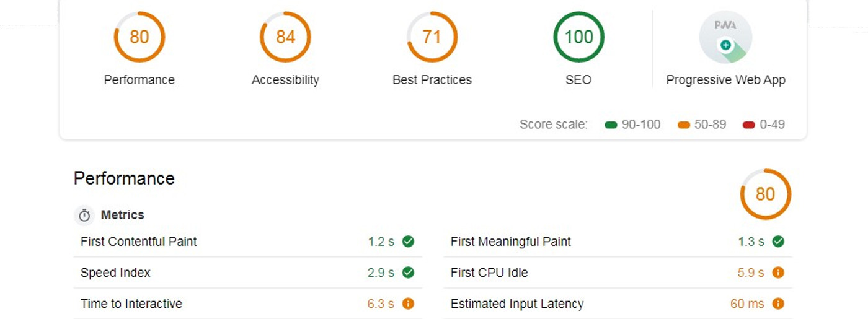
Task: Click the Accessibility score gauge showing 84
Action: pyautogui.click(x=285, y=37)
